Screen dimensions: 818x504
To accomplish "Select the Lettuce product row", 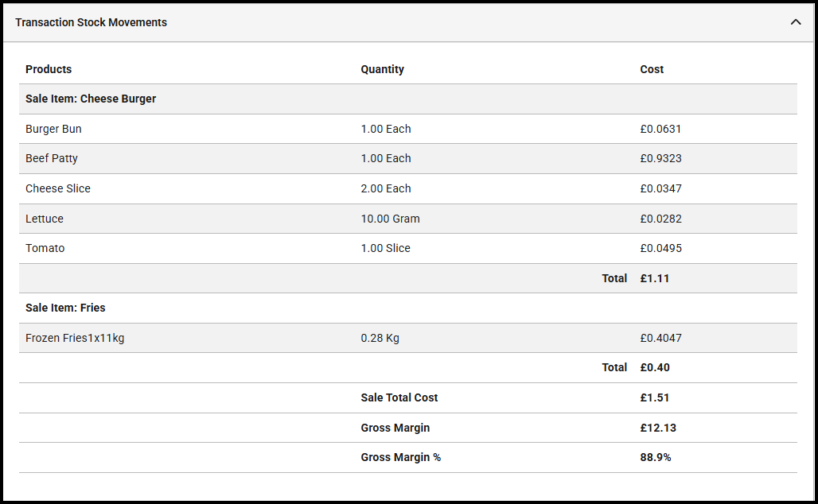I will (x=45, y=219).
